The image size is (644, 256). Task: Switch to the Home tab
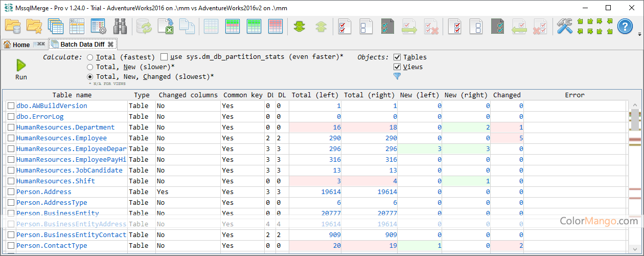pyautogui.click(x=20, y=45)
